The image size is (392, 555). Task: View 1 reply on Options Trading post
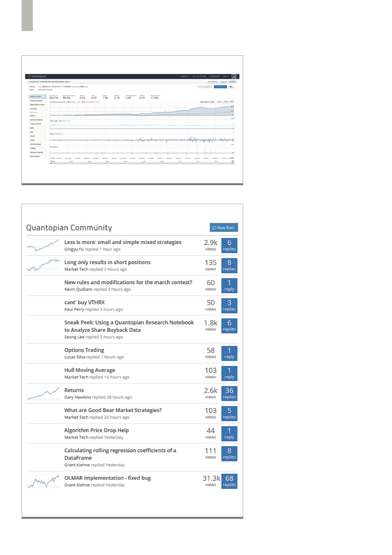(229, 353)
